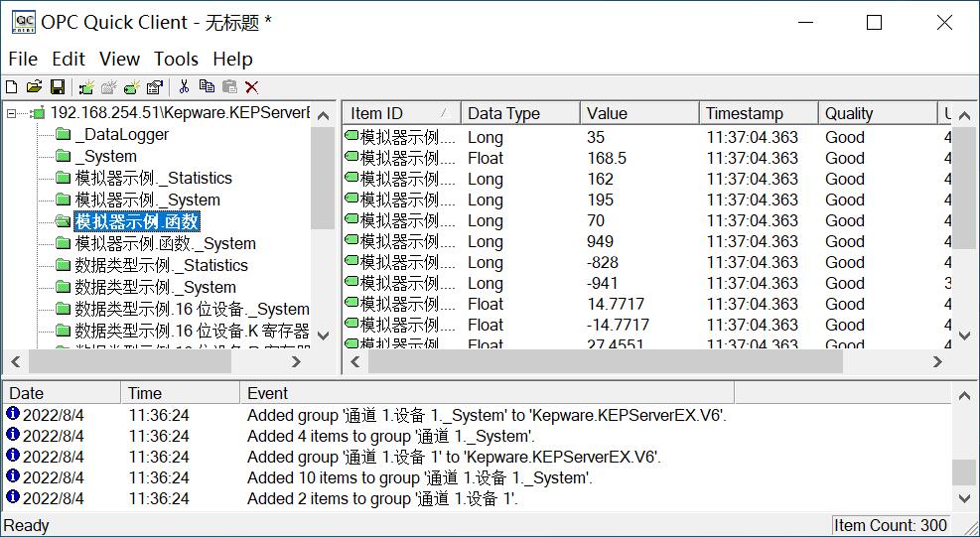Add a new item via toolbar
This screenshot has height=537, width=980.
click(x=132, y=87)
